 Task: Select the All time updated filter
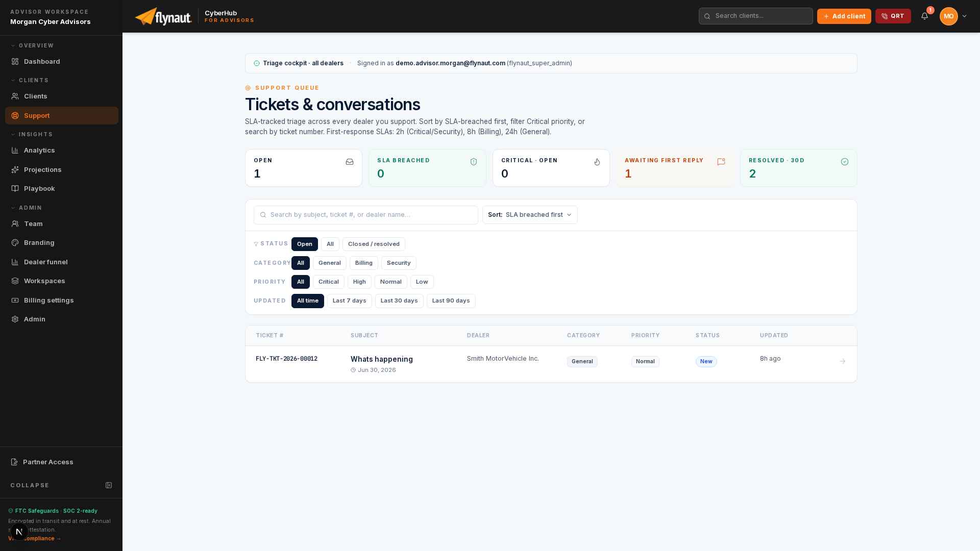tap(308, 301)
